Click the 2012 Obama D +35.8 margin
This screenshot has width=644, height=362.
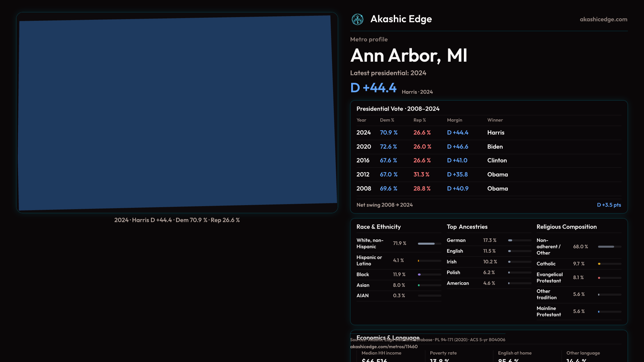pos(457,175)
